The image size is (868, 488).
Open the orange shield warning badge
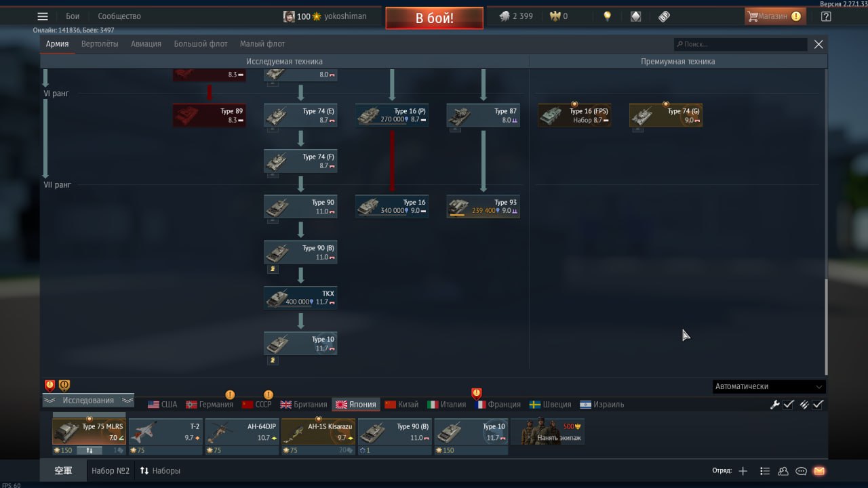pos(64,386)
